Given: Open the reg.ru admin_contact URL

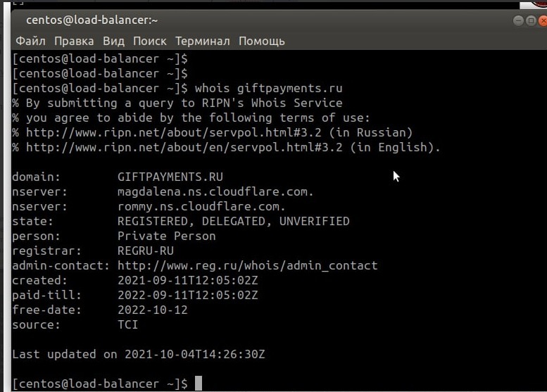Looking at the screenshot, I should pos(247,265).
